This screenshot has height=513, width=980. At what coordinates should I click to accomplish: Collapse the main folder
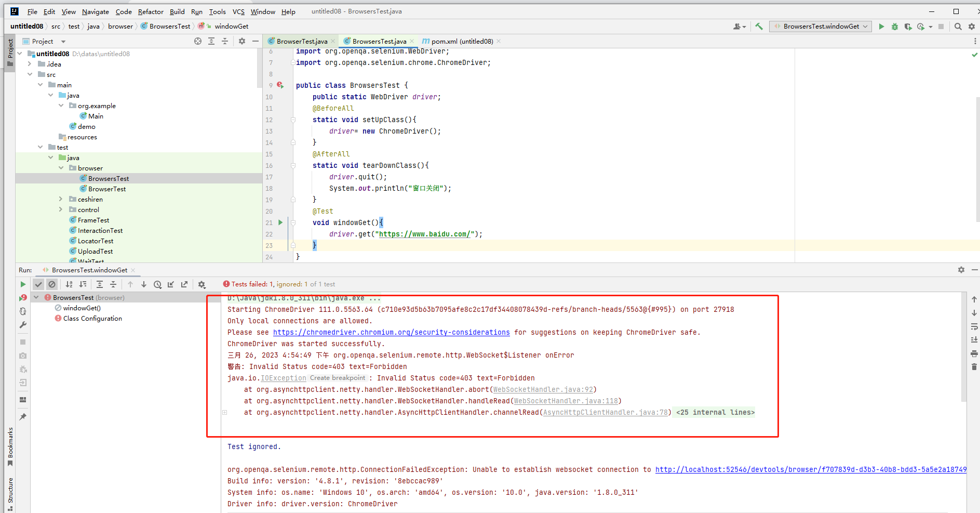click(x=40, y=85)
